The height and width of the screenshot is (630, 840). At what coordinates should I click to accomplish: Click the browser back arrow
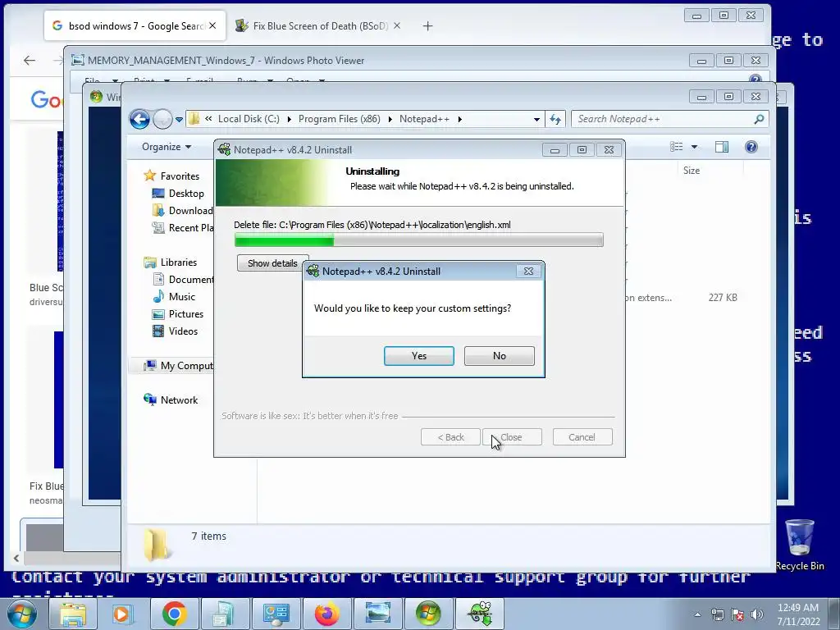point(30,61)
